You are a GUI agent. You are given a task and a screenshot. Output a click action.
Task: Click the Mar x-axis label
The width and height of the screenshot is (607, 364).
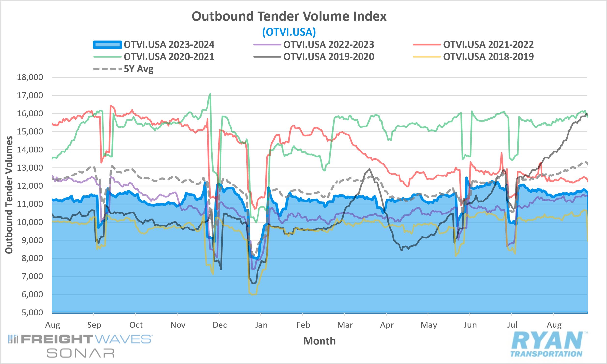pos(345,325)
